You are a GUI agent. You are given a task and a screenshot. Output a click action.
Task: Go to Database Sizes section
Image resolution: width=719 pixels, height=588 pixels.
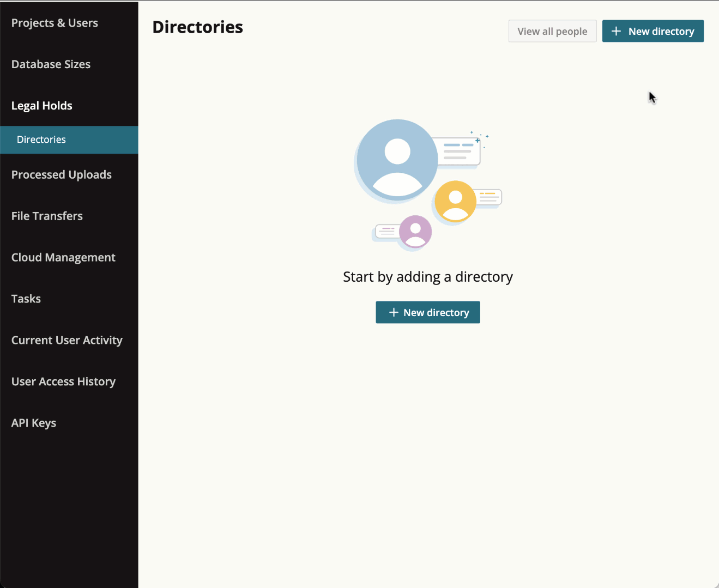[x=51, y=64]
